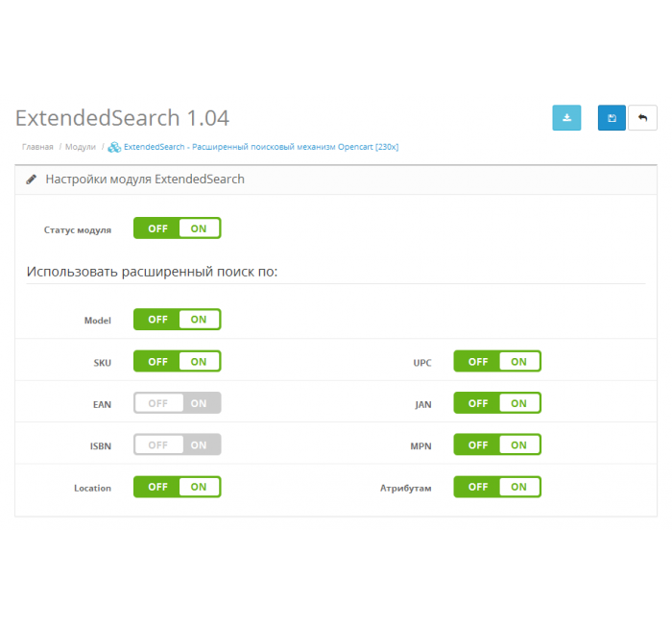Click the Использовать расширенный поиск по heading
Viewport: 672px width, 624px height.
[x=152, y=272]
